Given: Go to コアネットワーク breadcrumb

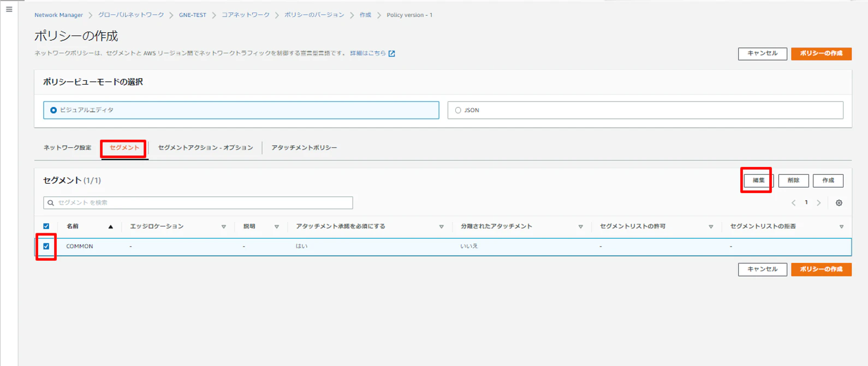Looking at the screenshot, I should [246, 15].
